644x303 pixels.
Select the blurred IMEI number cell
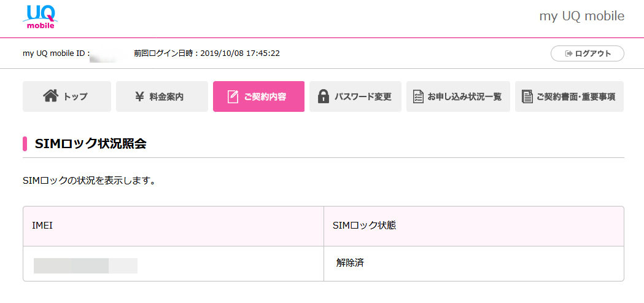click(x=85, y=266)
